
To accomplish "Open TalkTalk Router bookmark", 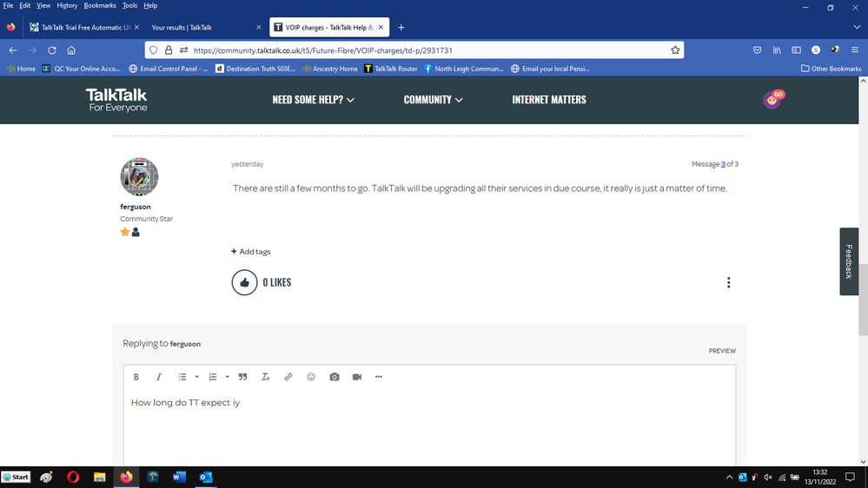I will (x=391, y=69).
